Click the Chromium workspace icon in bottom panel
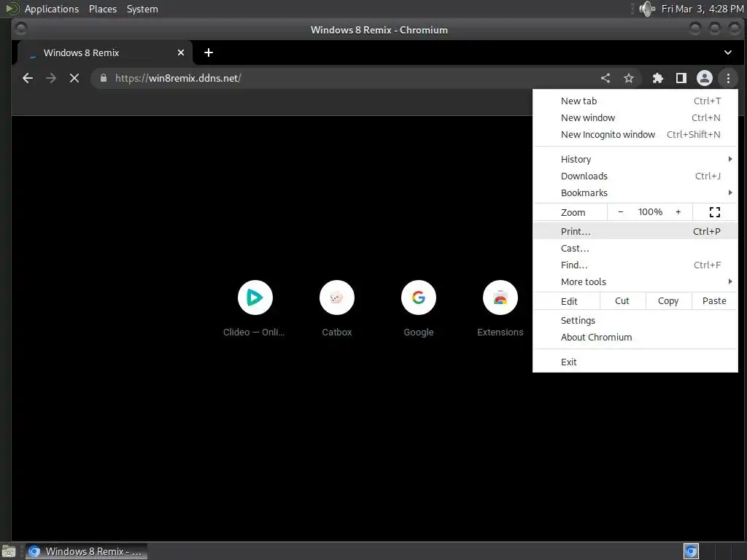The width and height of the screenshot is (747, 560). (x=691, y=551)
